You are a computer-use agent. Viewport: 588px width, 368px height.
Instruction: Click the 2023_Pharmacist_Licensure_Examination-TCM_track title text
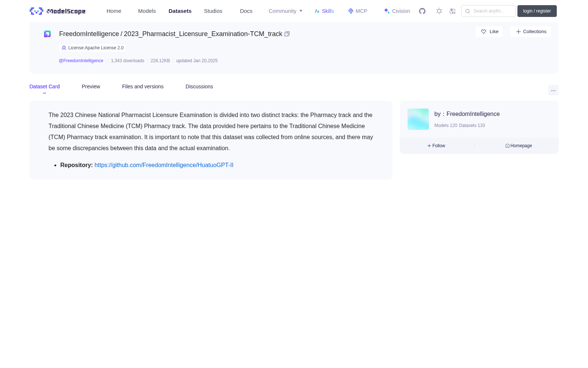[x=203, y=34]
